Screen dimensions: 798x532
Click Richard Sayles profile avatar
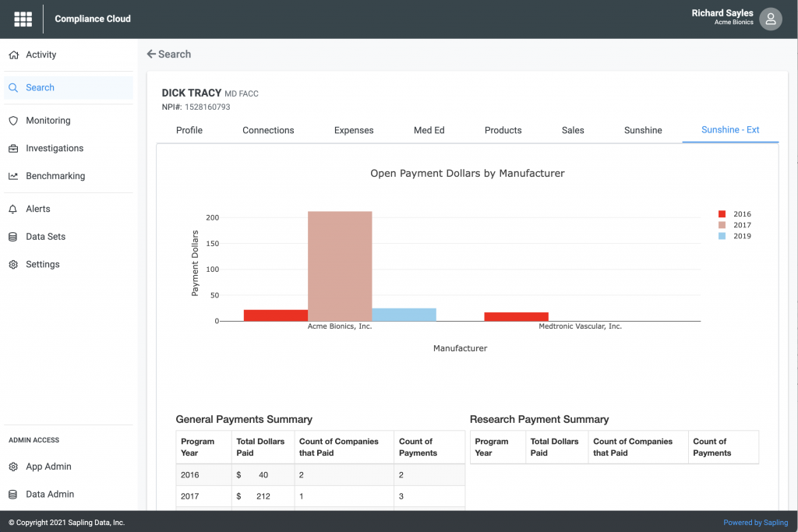coord(770,19)
